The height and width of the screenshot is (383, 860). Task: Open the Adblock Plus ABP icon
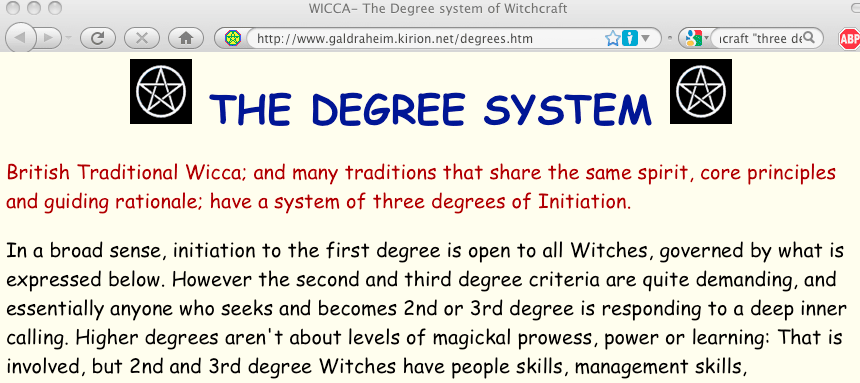(849, 39)
